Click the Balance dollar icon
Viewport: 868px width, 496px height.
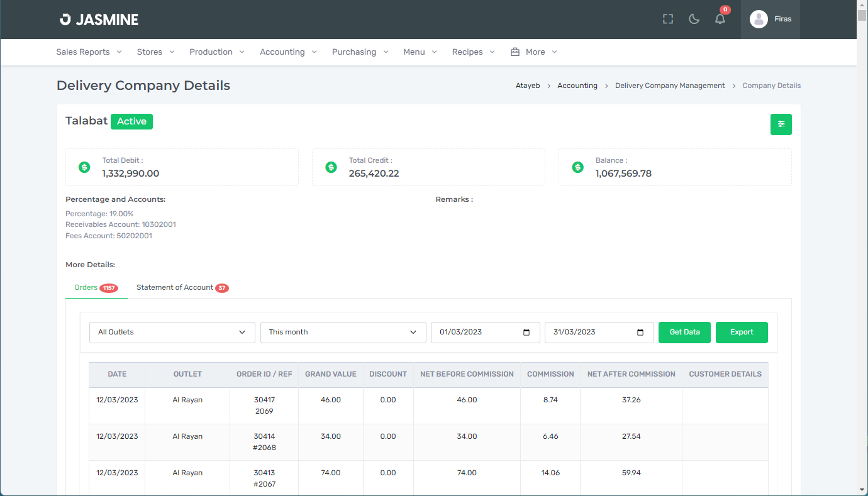(577, 167)
